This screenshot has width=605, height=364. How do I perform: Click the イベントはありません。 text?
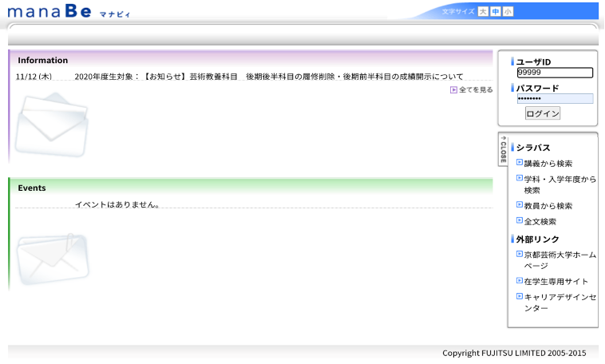pos(117,204)
